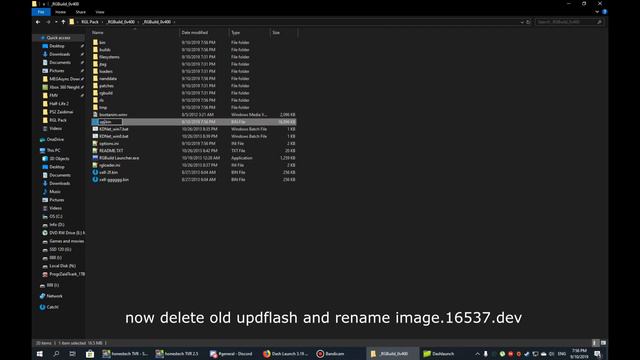Select Quick access in navigation pane

pyautogui.click(x=58, y=38)
